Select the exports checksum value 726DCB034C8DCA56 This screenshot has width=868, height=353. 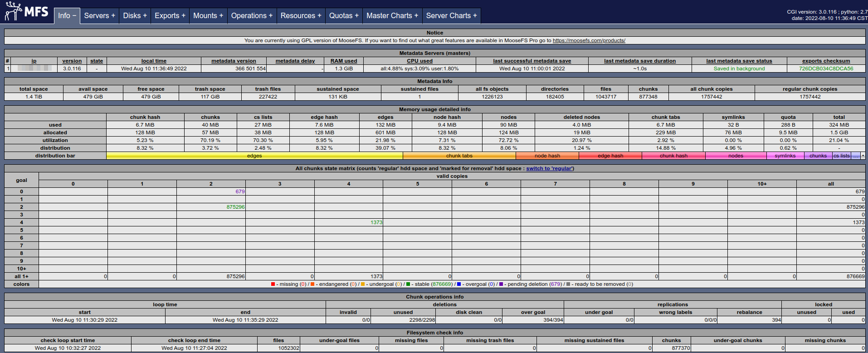826,69
